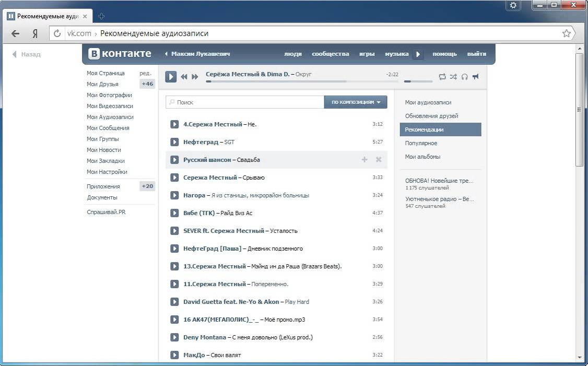588x366 pixels.
Task: Add Русский шансон – Свадьба to my audios
Action: click(x=364, y=160)
